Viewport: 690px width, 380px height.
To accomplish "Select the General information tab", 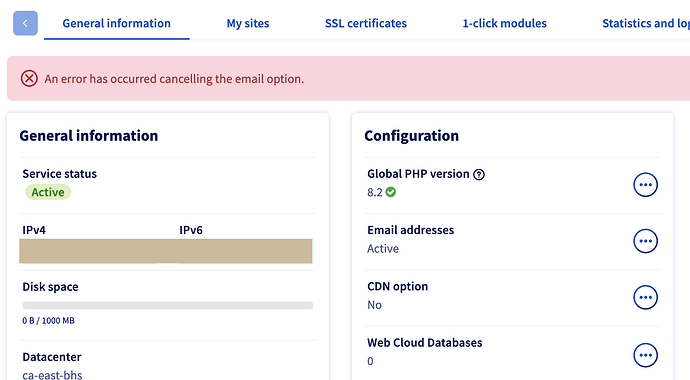I will click(117, 23).
